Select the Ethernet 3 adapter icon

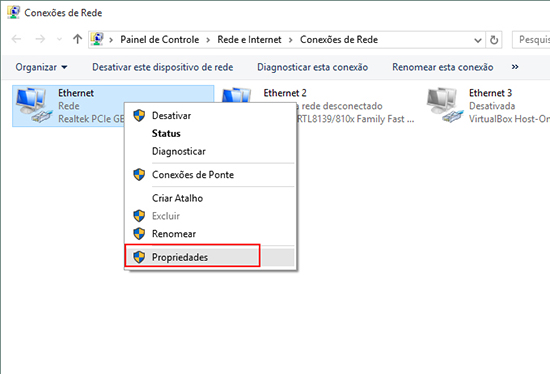[x=445, y=105]
